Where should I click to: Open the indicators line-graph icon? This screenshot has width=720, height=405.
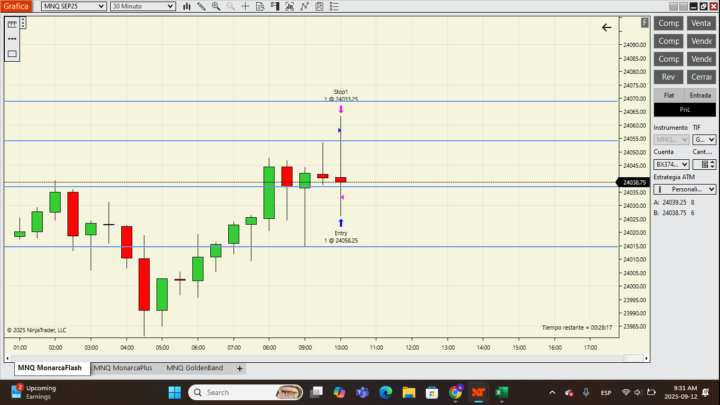[304, 6]
